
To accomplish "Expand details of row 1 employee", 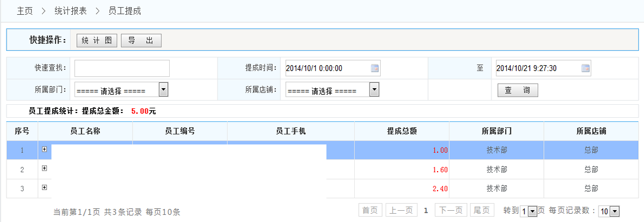I will coord(44,149).
